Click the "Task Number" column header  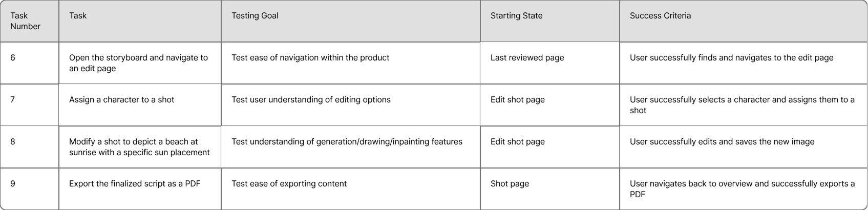[26, 21]
